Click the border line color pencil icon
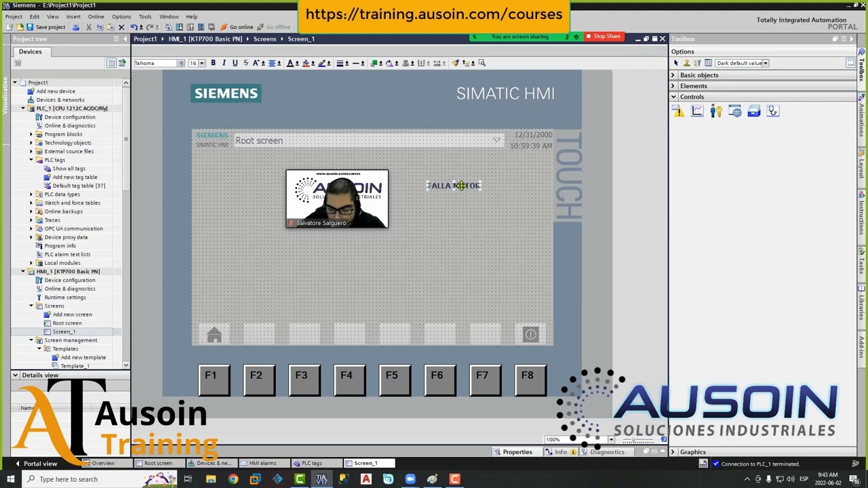868x488 pixels. 321,63
